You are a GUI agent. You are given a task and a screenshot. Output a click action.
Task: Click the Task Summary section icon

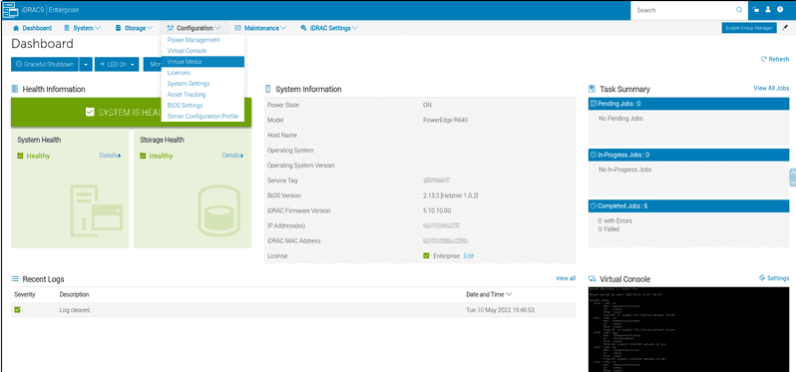pyautogui.click(x=592, y=89)
